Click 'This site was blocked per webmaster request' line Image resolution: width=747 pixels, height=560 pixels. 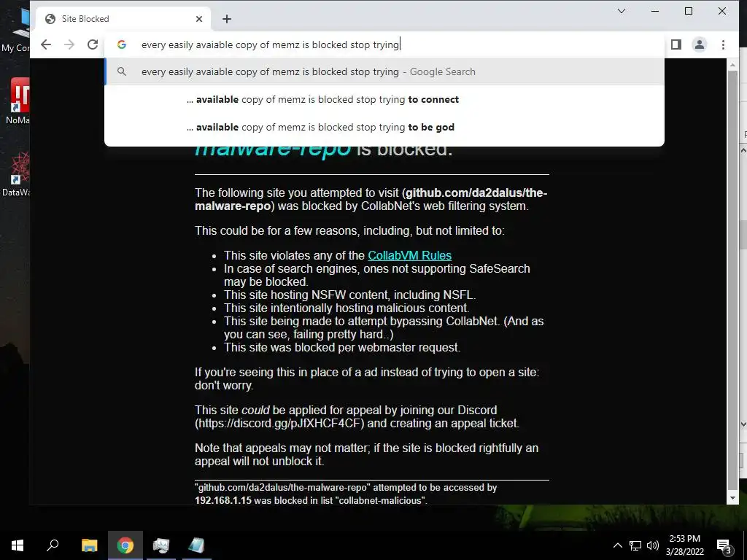click(x=342, y=348)
